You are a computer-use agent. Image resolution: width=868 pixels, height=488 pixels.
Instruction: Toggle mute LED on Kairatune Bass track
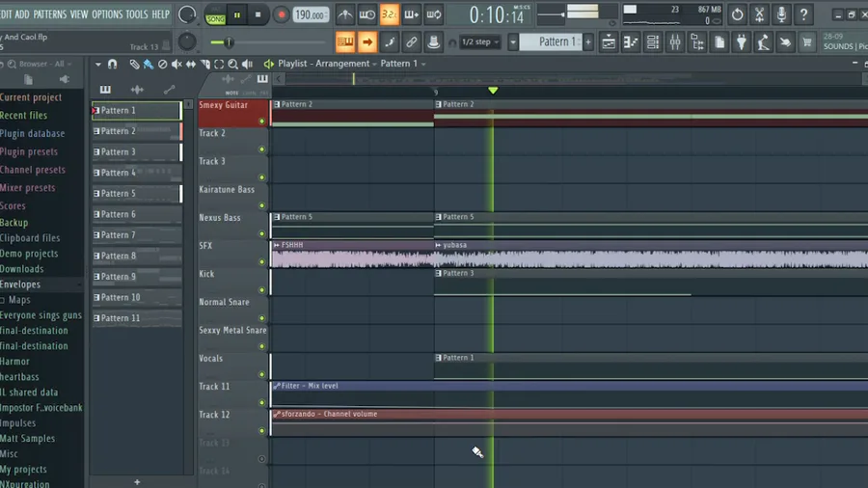[x=261, y=205]
